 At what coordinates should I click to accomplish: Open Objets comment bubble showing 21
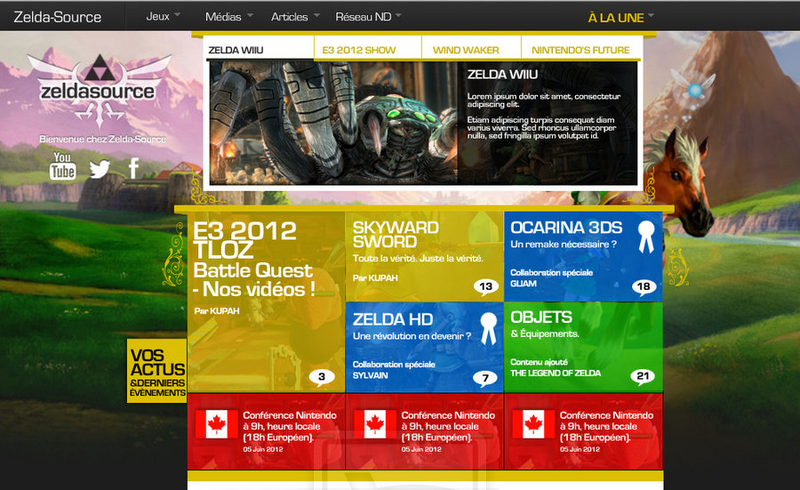click(x=643, y=377)
